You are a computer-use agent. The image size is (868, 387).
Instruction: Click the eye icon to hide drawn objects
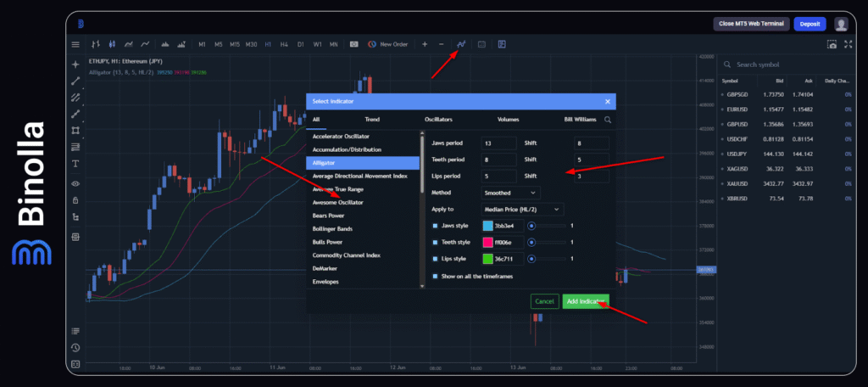click(75, 183)
